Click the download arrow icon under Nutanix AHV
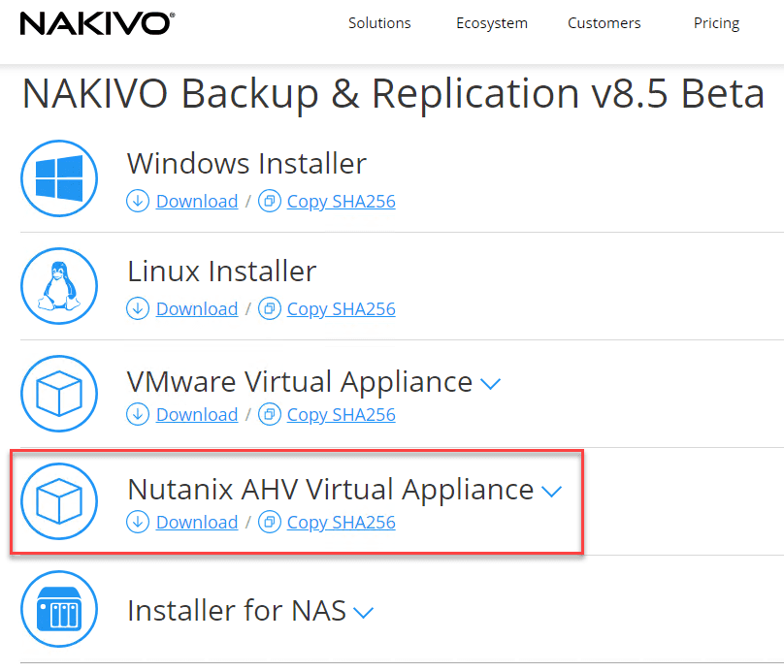 (x=138, y=523)
